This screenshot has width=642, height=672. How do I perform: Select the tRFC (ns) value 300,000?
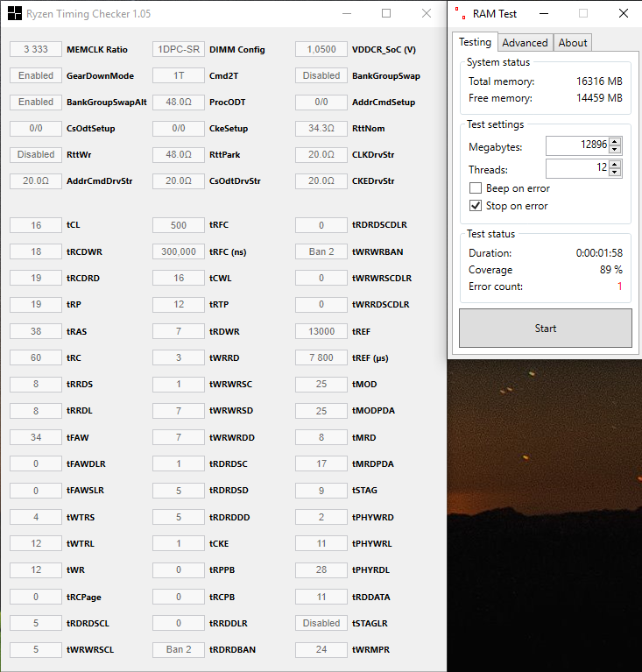click(179, 251)
